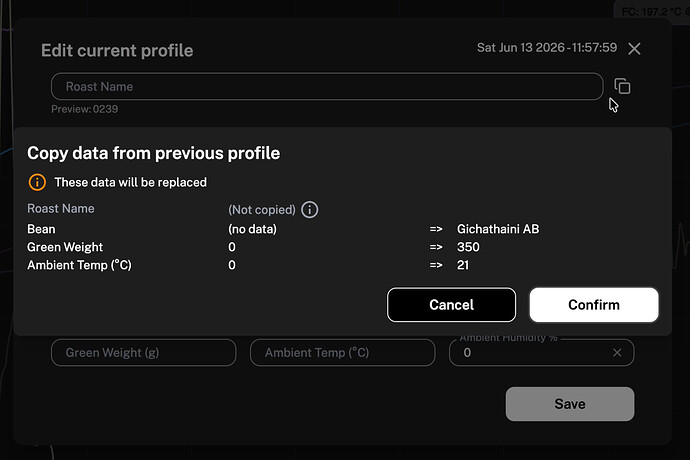The width and height of the screenshot is (690, 460).
Task: Click the copy from previous profile icon
Action: click(622, 86)
